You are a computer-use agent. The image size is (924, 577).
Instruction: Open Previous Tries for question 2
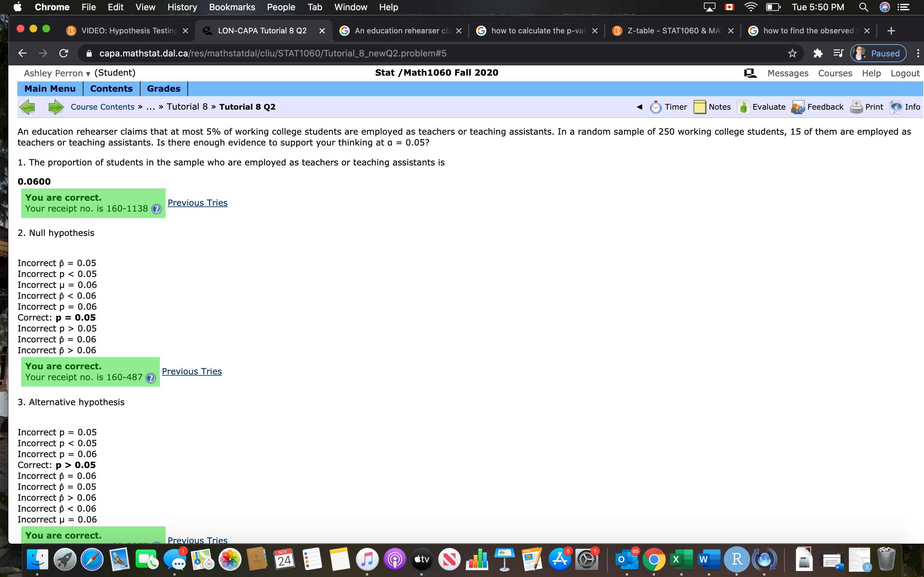[x=192, y=371]
